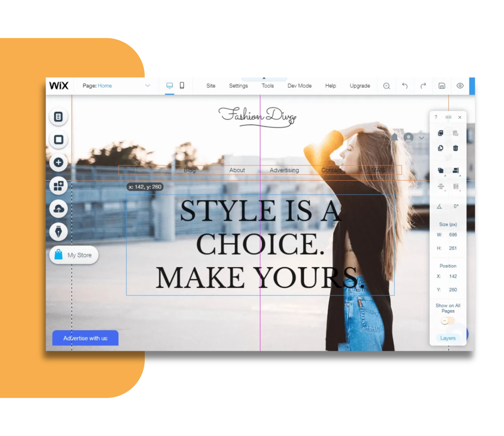Switch to mobile view editor
Screen dimensions: 504x436
(182, 85)
